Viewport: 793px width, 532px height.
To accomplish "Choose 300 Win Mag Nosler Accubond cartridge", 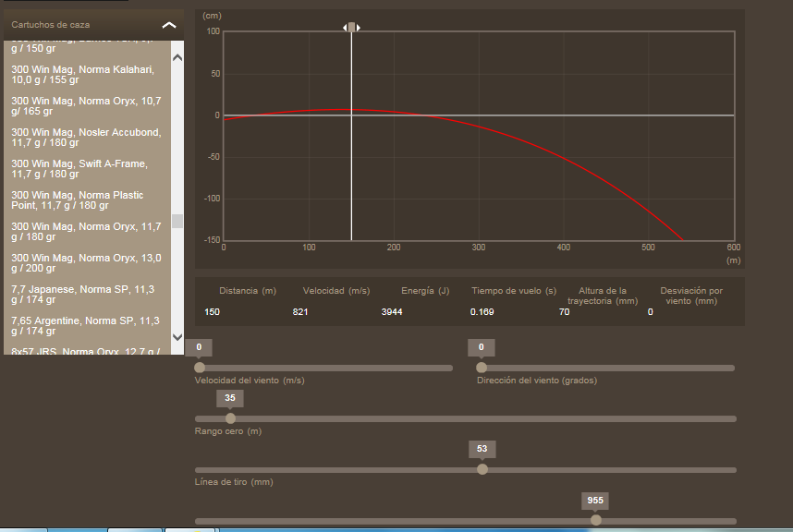I will point(84,138).
